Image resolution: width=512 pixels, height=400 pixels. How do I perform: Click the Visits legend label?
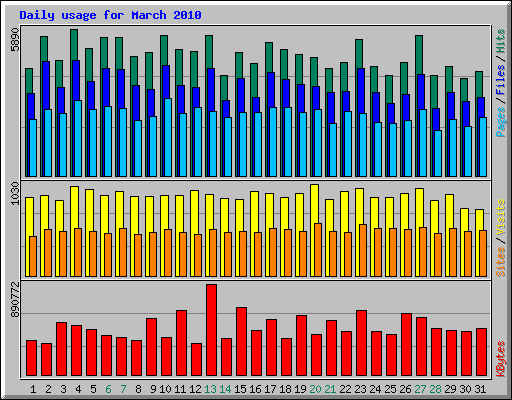(x=501, y=218)
